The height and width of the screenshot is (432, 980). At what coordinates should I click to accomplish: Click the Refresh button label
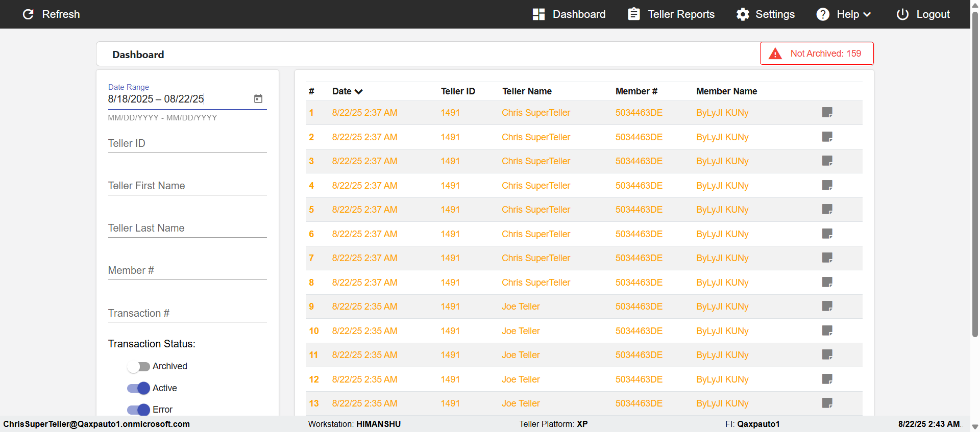click(61, 14)
